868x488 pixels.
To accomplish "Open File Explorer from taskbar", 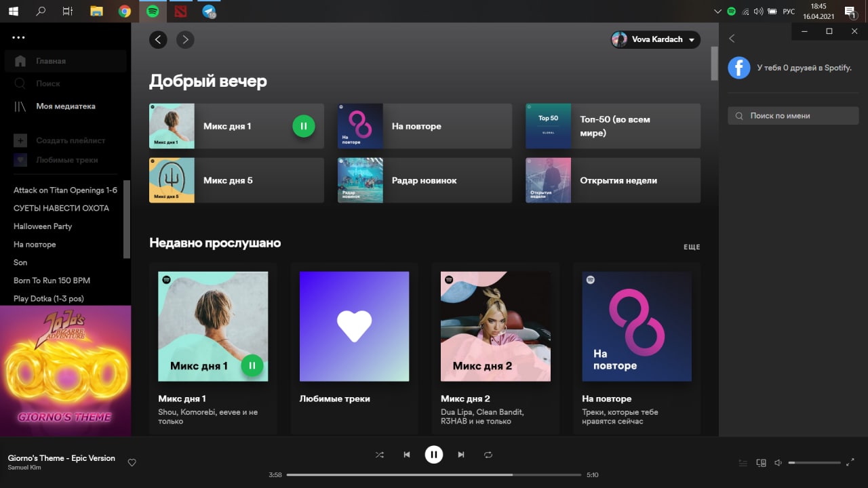I will pyautogui.click(x=96, y=11).
